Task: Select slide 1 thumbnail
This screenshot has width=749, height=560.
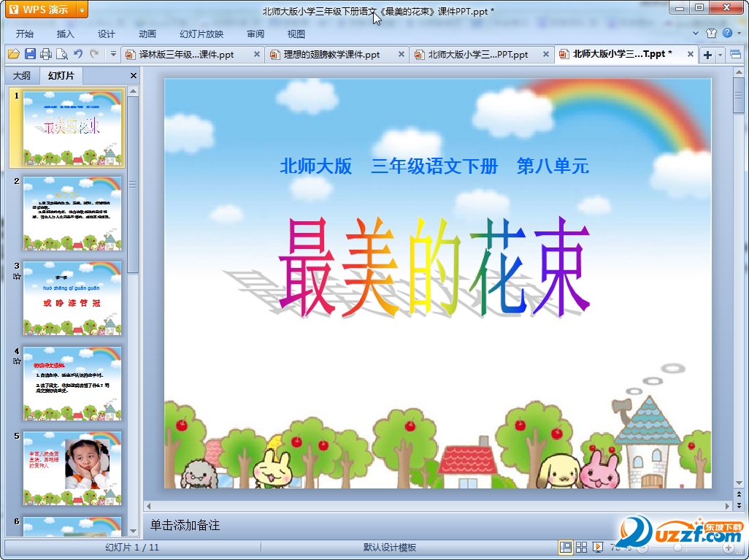Action: point(72,128)
